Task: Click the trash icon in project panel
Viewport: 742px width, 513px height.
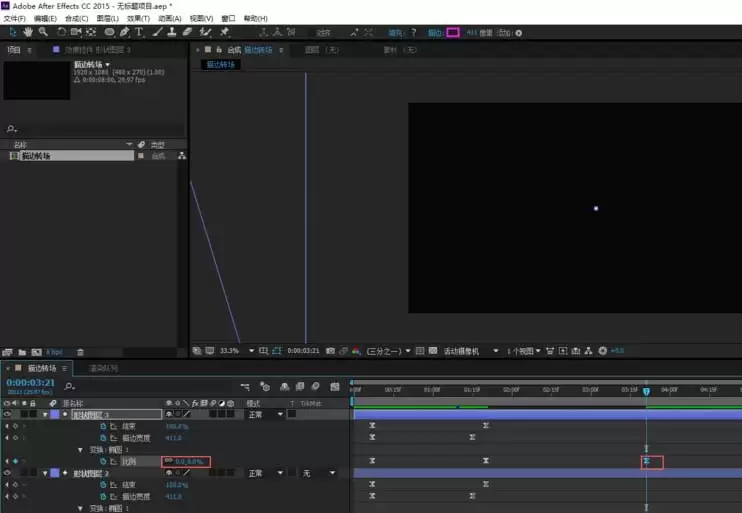Action: (80, 352)
